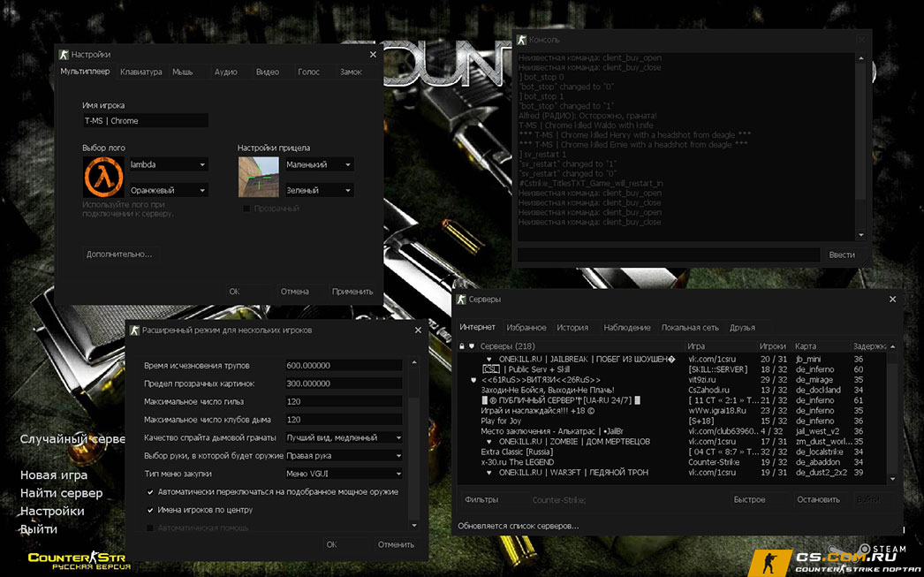Click the icon in the Расширенный режим title bar

click(x=134, y=330)
